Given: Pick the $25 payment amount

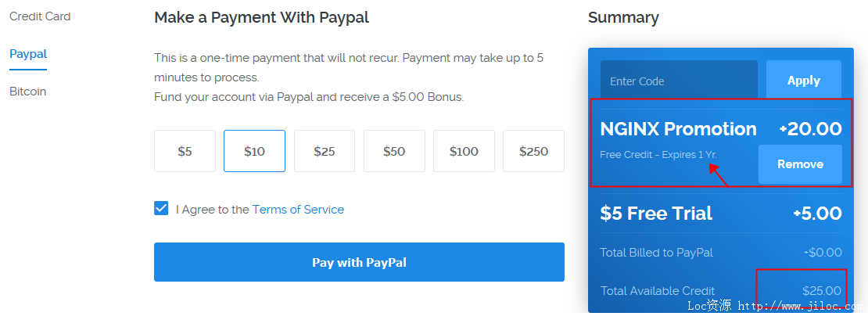Looking at the screenshot, I should pyautogui.click(x=325, y=151).
